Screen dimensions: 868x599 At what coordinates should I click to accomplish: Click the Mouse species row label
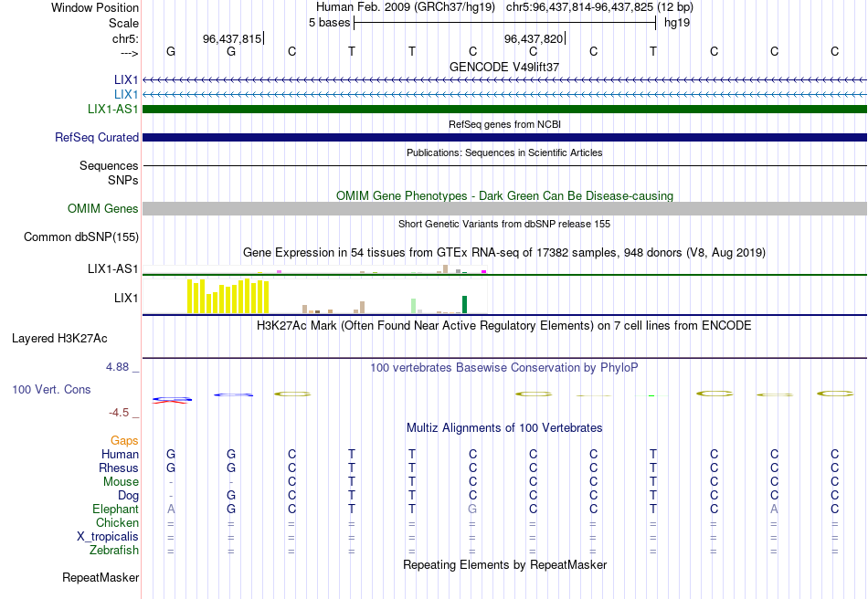(x=121, y=482)
